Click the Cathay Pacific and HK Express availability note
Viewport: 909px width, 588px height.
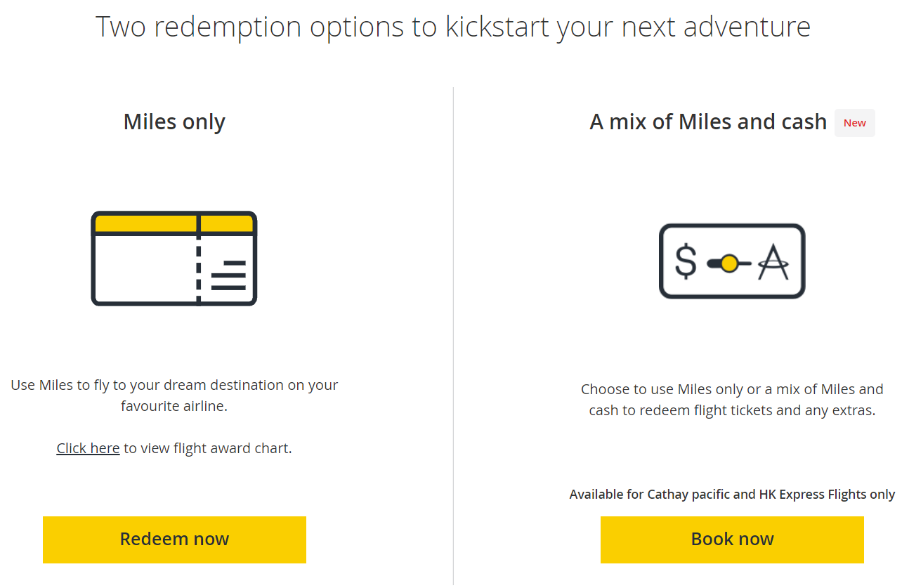click(732, 495)
